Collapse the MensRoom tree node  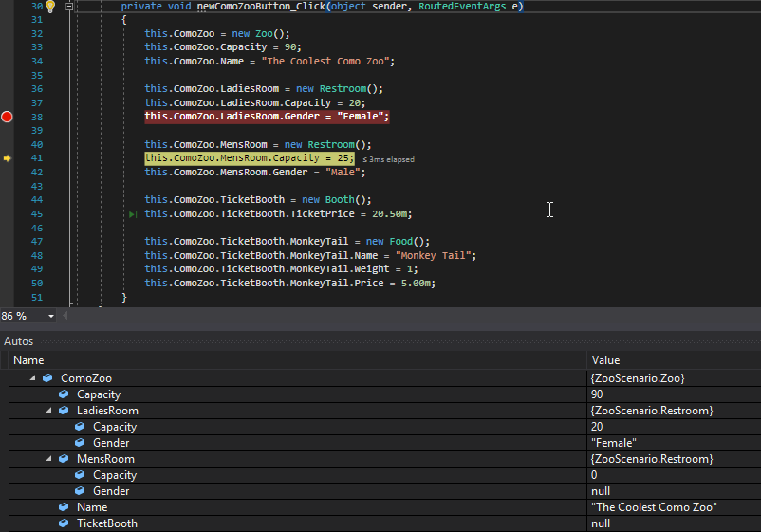point(49,459)
